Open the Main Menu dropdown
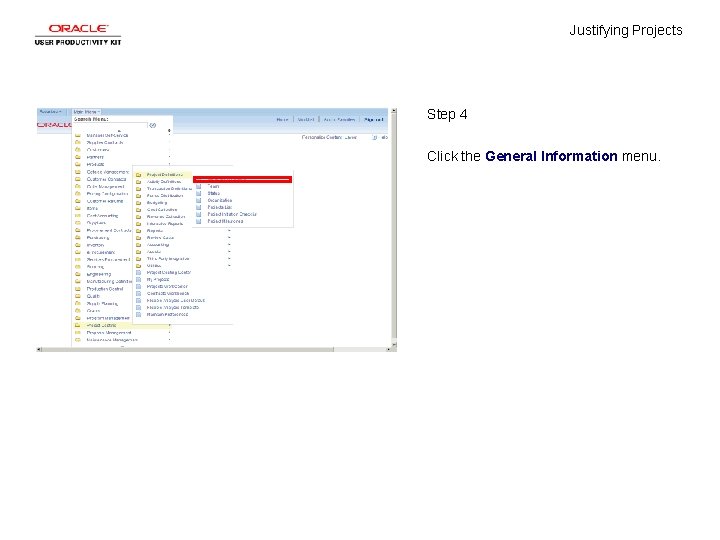Viewport: 720px width, 540px height. 86,112
